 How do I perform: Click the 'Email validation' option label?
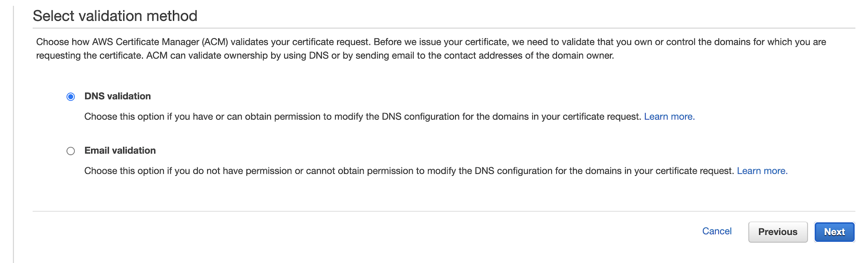click(120, 150)
